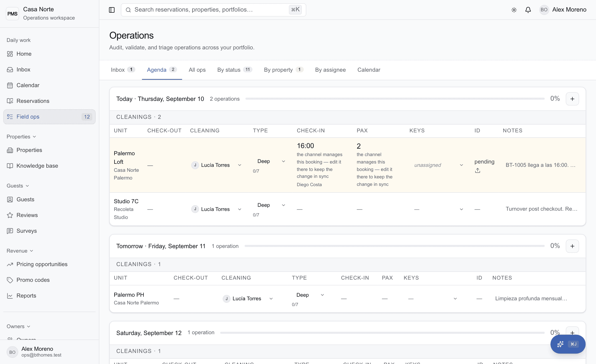Click the upload icon under pending ID

click(x=478, y=171)
